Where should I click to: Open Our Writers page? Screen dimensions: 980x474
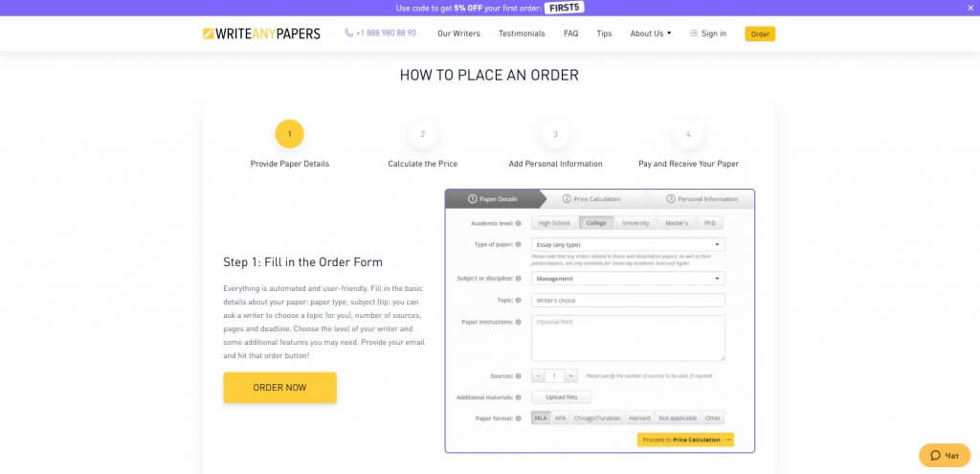click(458, 34)
